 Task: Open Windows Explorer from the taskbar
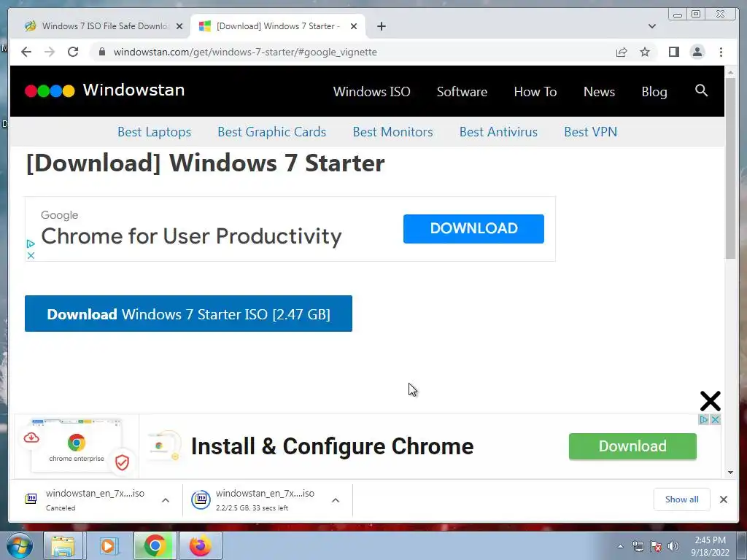63,545
